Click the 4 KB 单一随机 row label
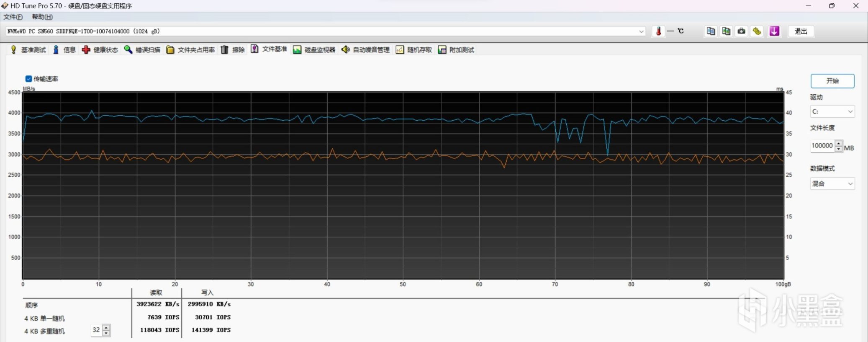868x342 pixels. (44, 319)
